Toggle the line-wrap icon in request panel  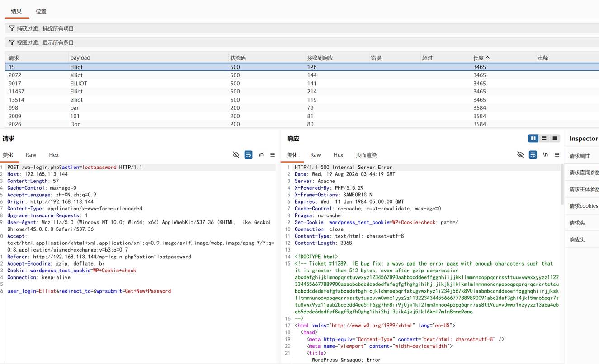tap(248, 155)
